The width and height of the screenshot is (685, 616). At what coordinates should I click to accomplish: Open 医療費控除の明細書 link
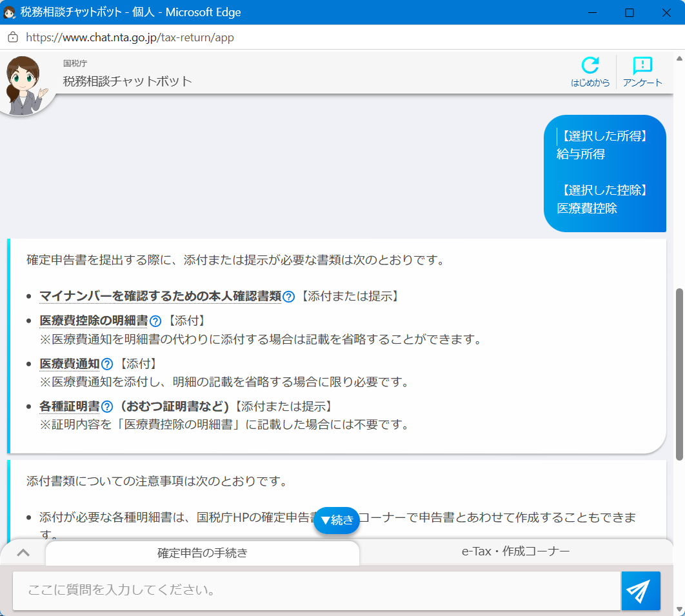tap(94, 321)
